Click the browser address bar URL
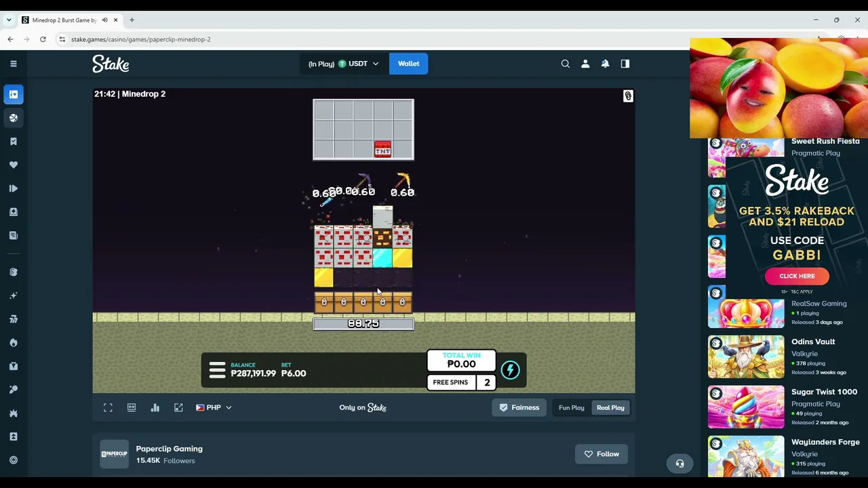This screenshot has height=488, width=868. [x=140, y=39]
